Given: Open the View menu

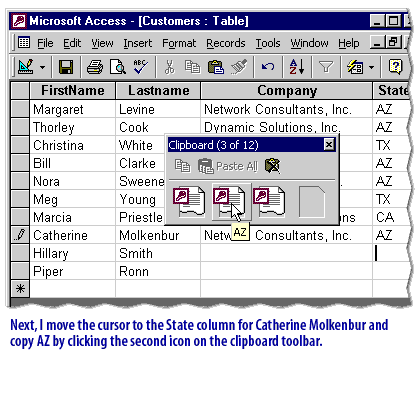Looking at the screenshot, I should coord(102,43).
